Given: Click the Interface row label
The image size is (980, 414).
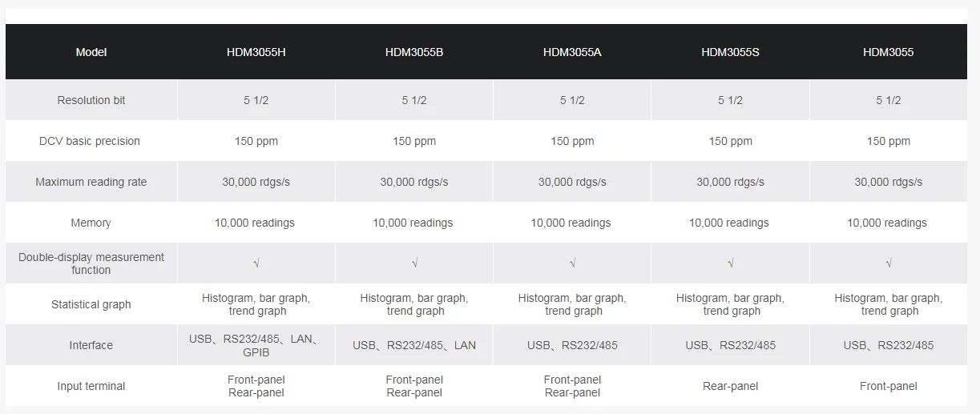Looking at the screenshot, I should (91, 345).
